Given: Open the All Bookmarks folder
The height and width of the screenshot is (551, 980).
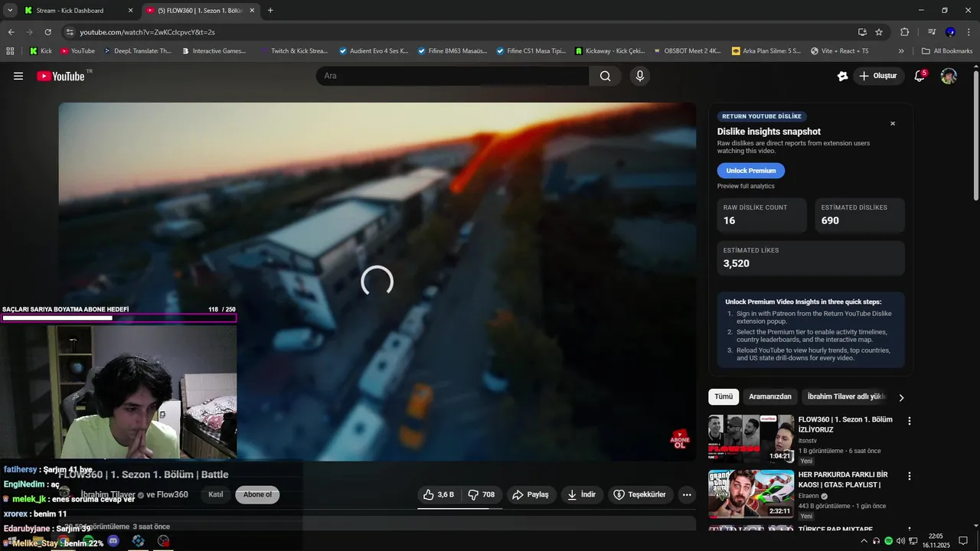Looking at the screenshot, I should (x=947, y=51).
